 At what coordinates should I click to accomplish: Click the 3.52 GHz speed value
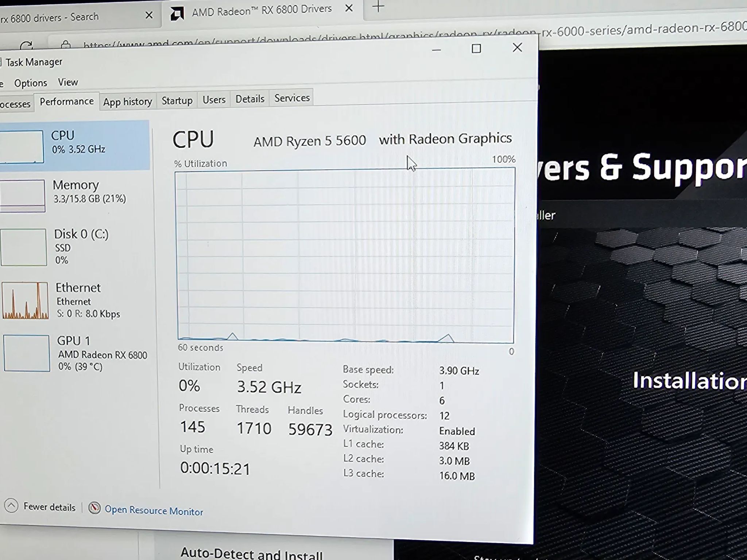(x=269, y=387)
